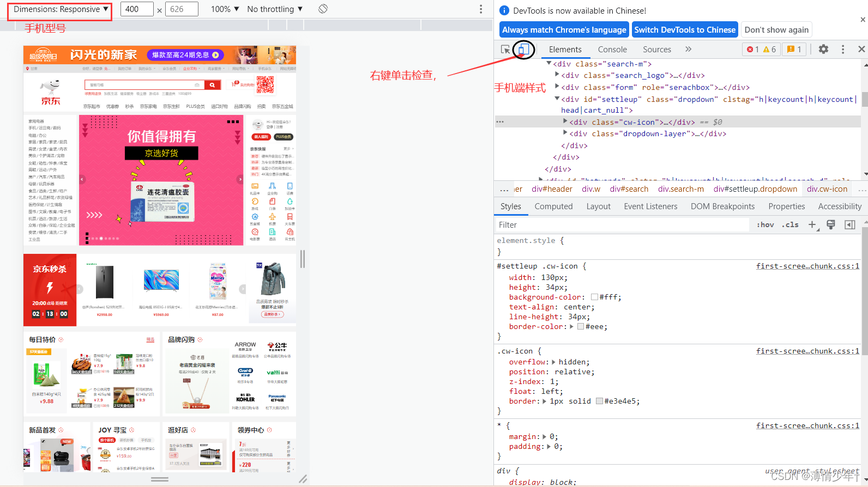Open the DevTools customize kebab menu
Viewport: 868px width, 487px height.
(x=842, y=49)
